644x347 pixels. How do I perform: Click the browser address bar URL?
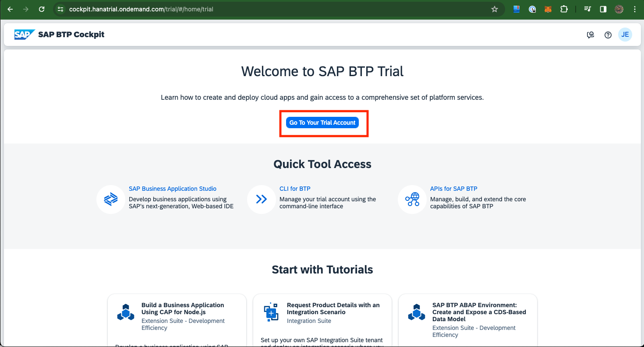(x=141, y=9)
